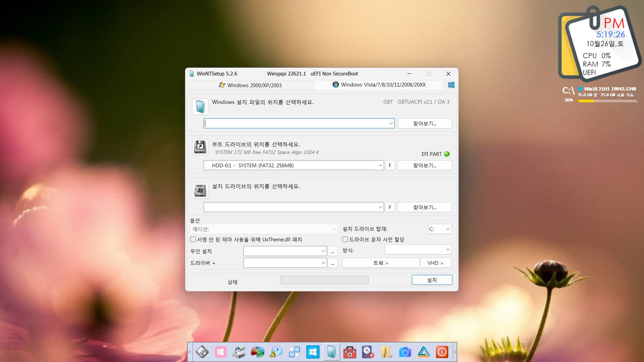This screenshot has width=644, height=362.
Task: Open the pink Windows logo dock icon
Action: click(220, 352)
